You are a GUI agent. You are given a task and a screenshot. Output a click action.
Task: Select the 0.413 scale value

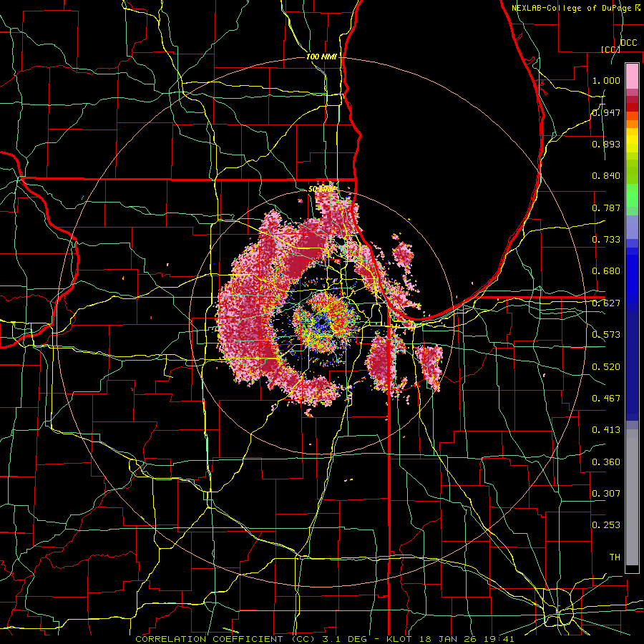[x=606, y=430]
